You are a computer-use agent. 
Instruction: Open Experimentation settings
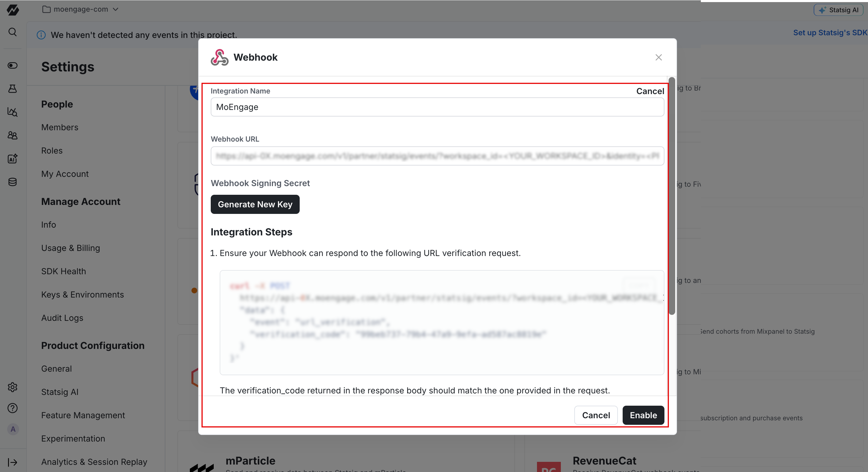point(73,438)
